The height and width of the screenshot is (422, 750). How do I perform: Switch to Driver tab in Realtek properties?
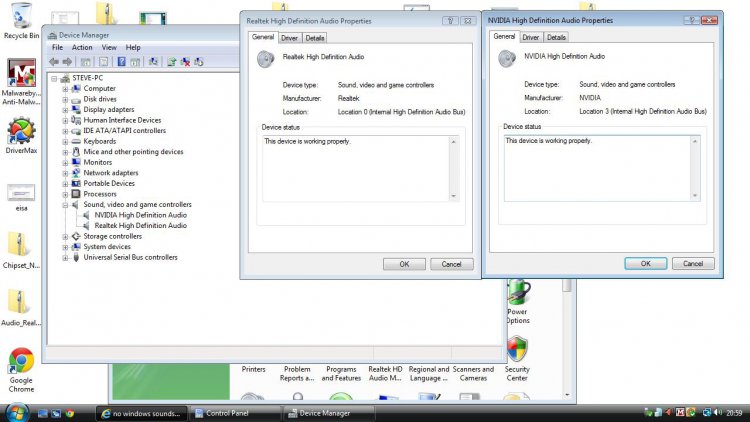coord(289,38)
